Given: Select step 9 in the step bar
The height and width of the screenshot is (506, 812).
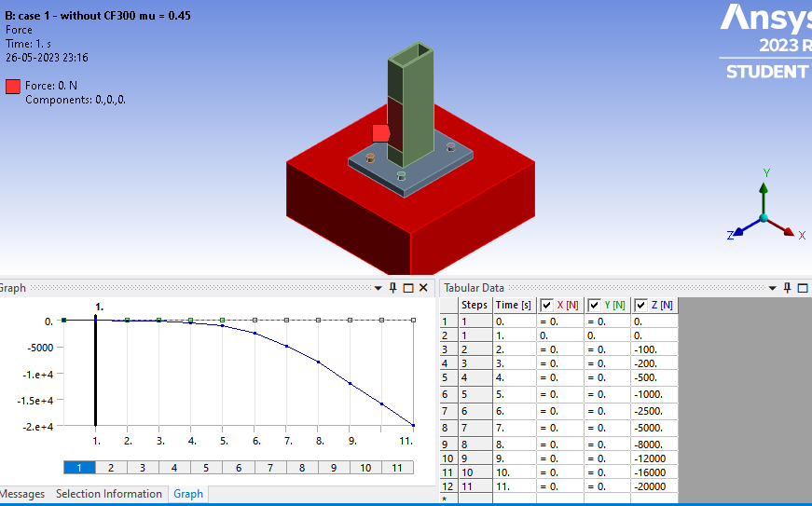Looking at the screenshot, I should (x=334, y=468).
